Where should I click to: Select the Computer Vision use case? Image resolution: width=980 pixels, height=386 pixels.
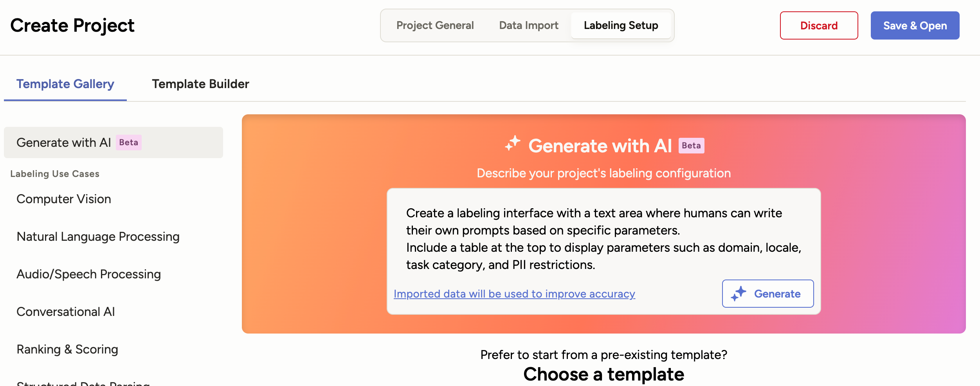(63, 199)
